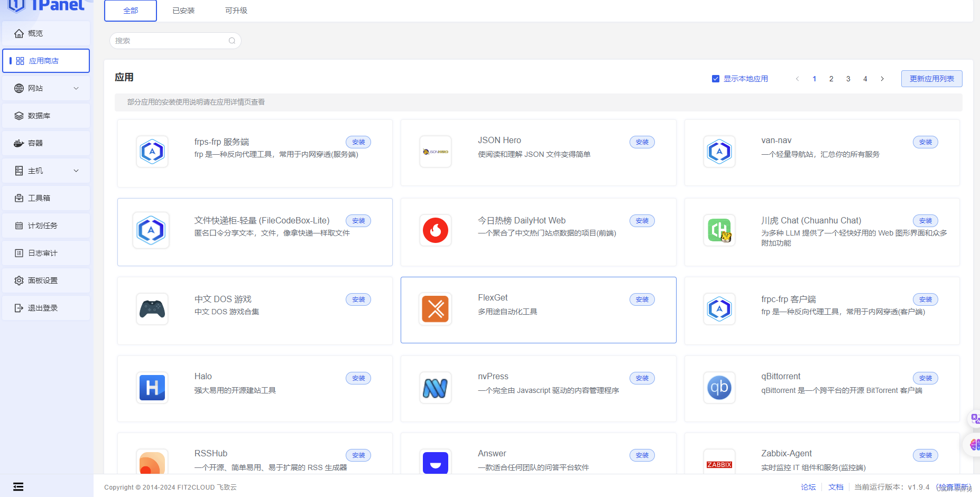Open 工具箱 in the sidebar

[x=46, y=198]
